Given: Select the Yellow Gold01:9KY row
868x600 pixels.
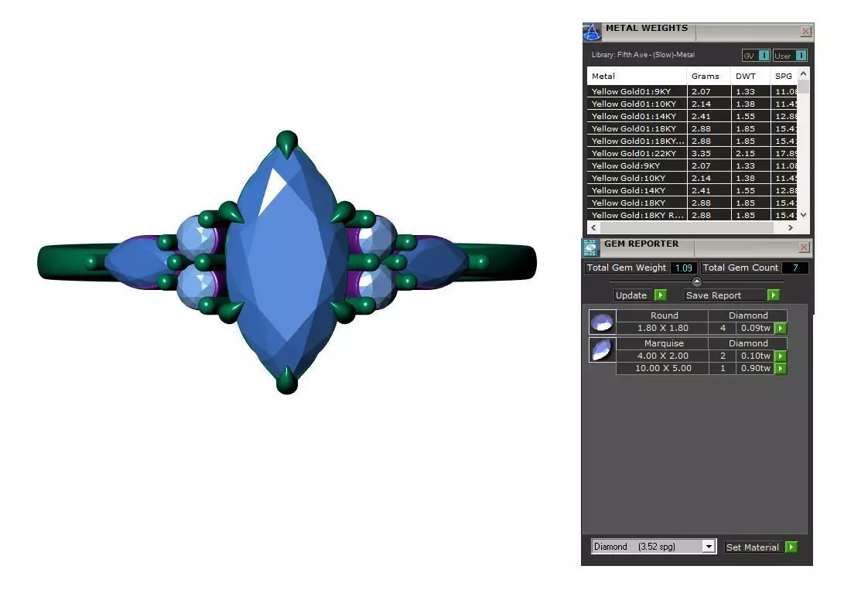Looking at the screenshot, I should click(x=692, y=91).
